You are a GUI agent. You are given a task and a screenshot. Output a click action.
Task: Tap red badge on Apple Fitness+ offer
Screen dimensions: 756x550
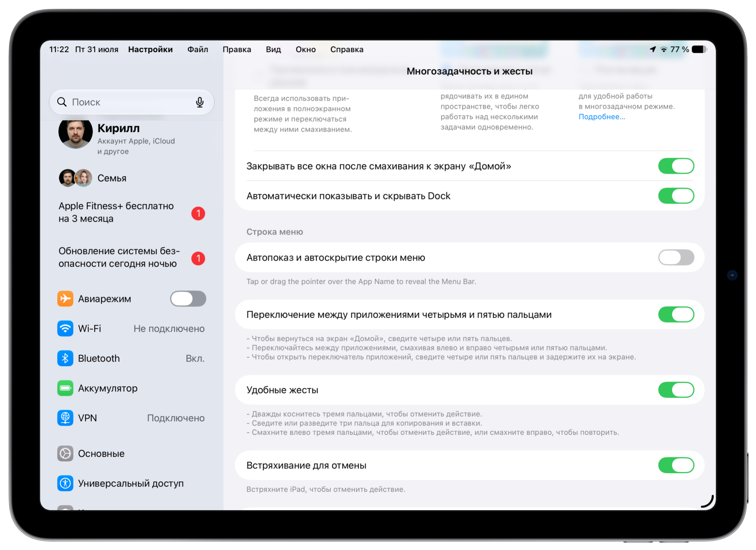198,213
